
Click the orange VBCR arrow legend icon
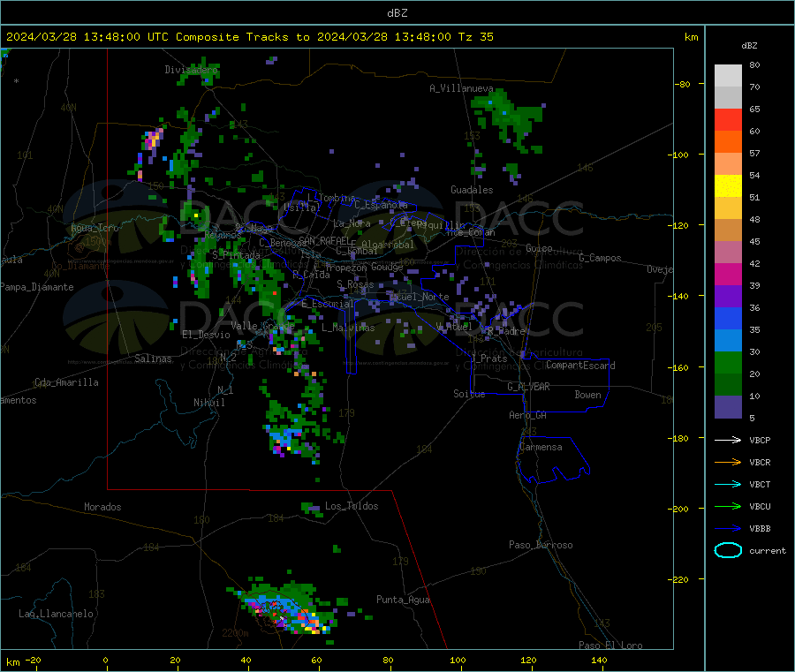coord(728,462)
